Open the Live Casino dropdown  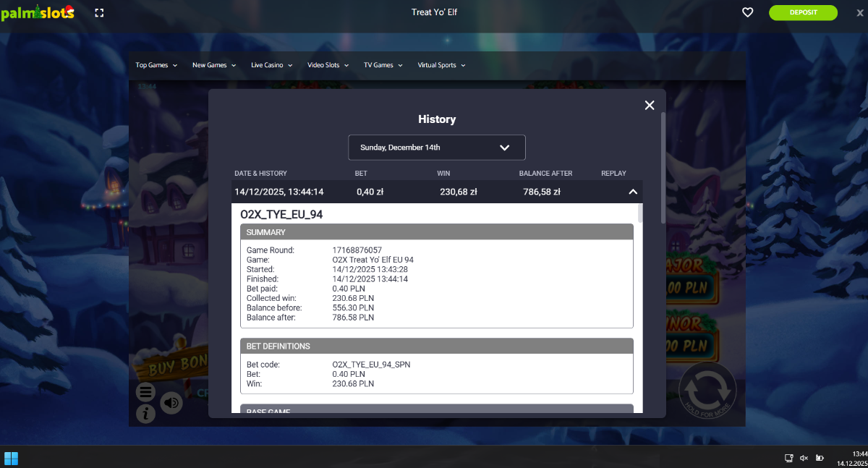[x=271, y=65]
